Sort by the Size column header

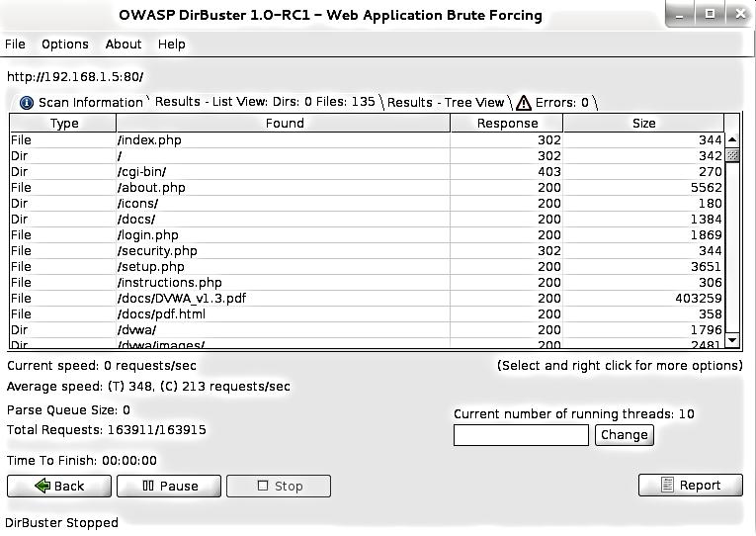[x=643, y=123]
